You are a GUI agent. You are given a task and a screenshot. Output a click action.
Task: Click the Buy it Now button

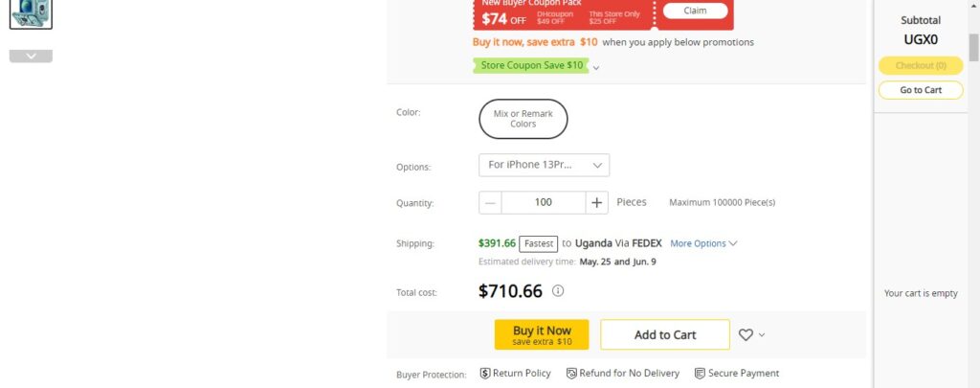[x=542, y=334]
